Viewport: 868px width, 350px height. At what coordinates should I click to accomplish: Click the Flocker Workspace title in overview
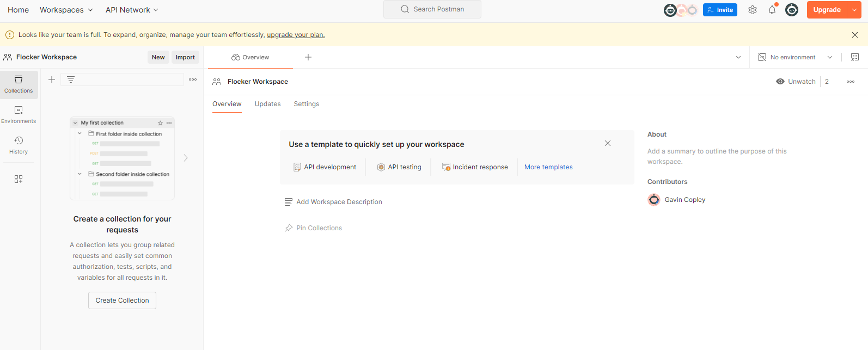pos(258,82)
